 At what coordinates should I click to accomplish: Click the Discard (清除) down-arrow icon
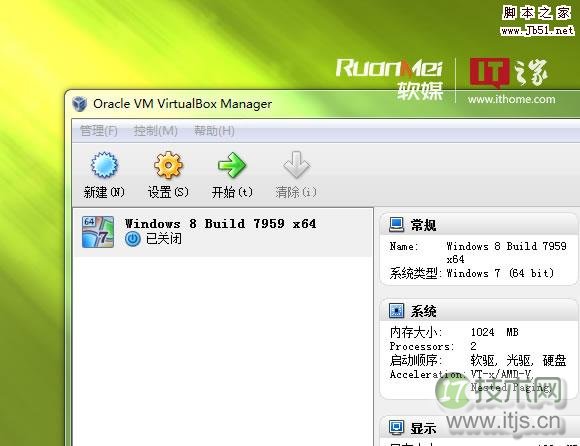pos(296,165)
